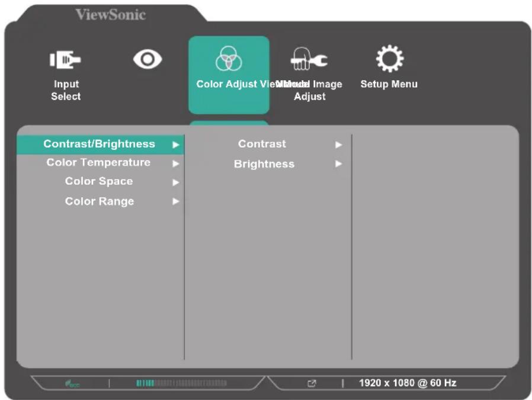Open the ViewMode eye icon
This screenshot has width=532, height=400.
pos(148,59)
